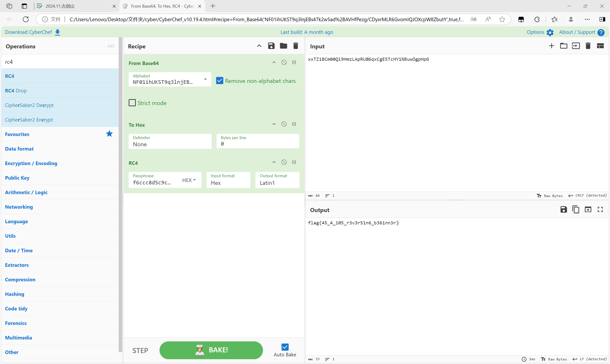Open RC4 Output format dropdown
610x364 pixels.
[277, 180]
